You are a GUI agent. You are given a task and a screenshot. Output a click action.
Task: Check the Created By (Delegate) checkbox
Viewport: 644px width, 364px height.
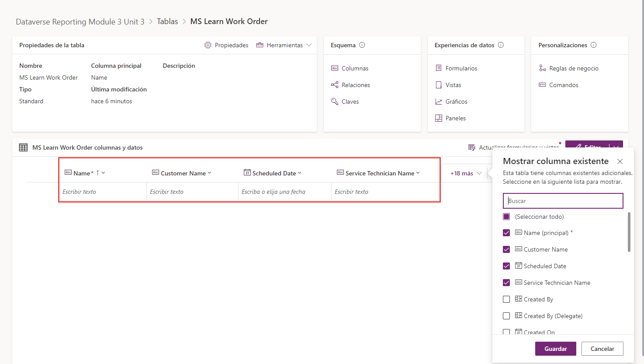[x=506, y=316]
